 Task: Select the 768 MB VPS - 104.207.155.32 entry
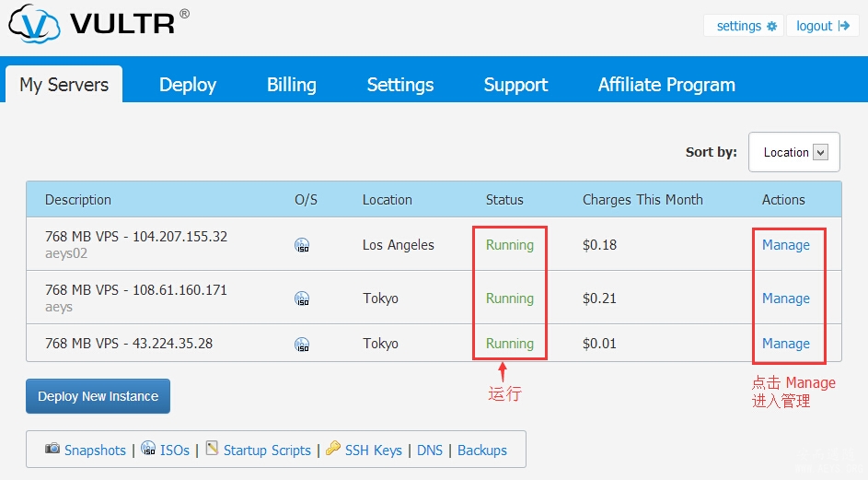(136, 237)
